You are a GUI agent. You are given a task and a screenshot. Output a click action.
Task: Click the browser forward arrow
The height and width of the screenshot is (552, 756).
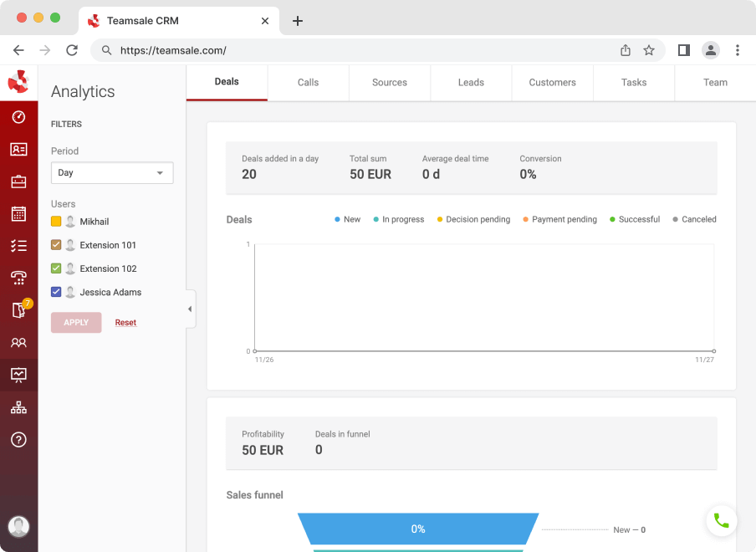[x=45, y=50]
